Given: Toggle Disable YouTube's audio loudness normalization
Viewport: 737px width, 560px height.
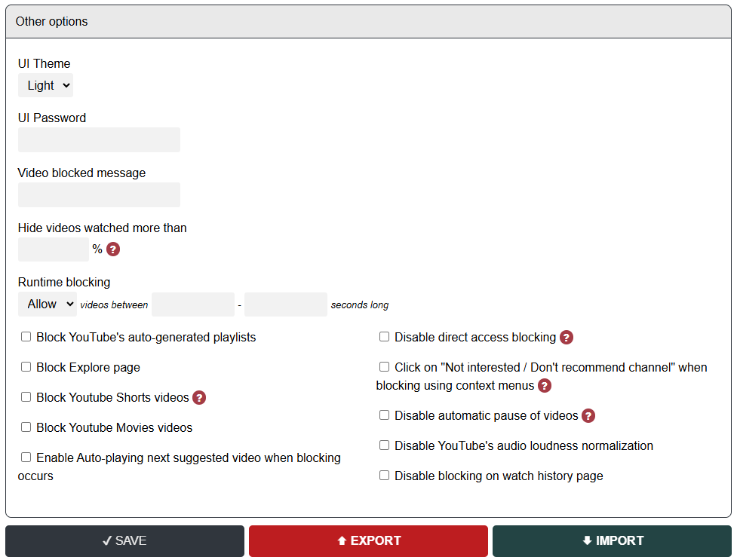Looking at the screenshot, I should click(385, 445).
